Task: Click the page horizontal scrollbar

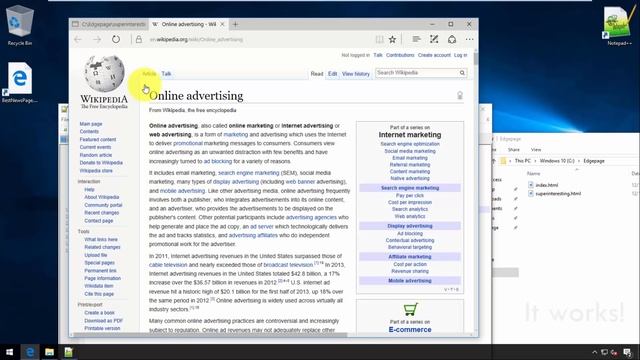Action: [x=210, y=335]
